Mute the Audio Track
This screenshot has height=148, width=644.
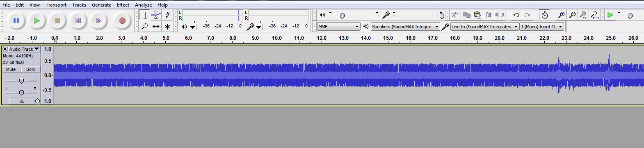point(11,69)
